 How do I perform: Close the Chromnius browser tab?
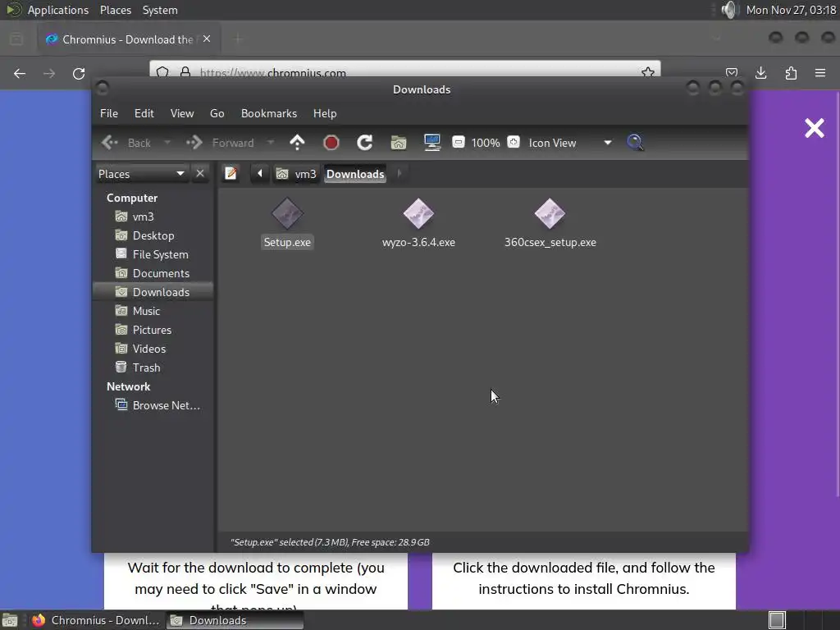(x=207, y=39)
